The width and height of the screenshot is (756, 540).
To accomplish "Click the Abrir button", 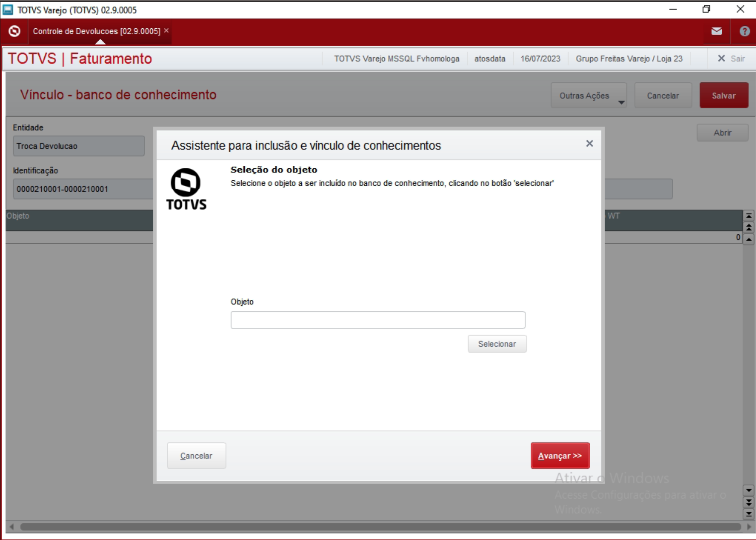I will tap(722, 133).
